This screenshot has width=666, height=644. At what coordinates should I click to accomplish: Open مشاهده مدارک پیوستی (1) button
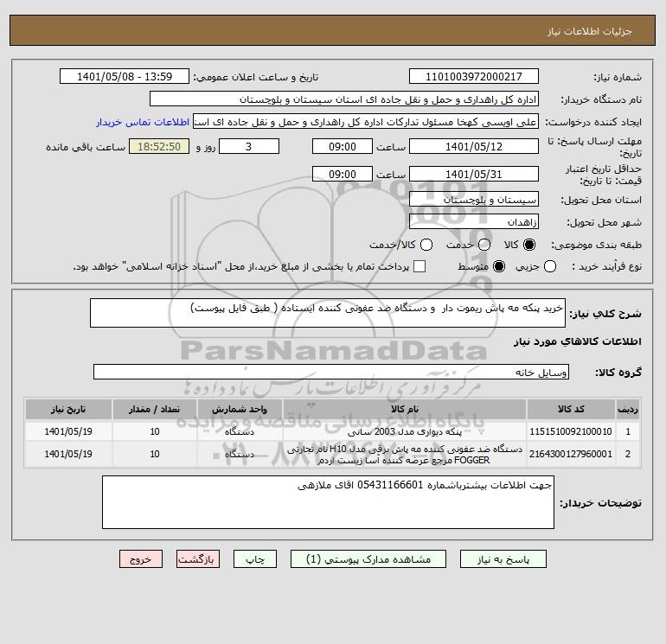pos(368,559)
